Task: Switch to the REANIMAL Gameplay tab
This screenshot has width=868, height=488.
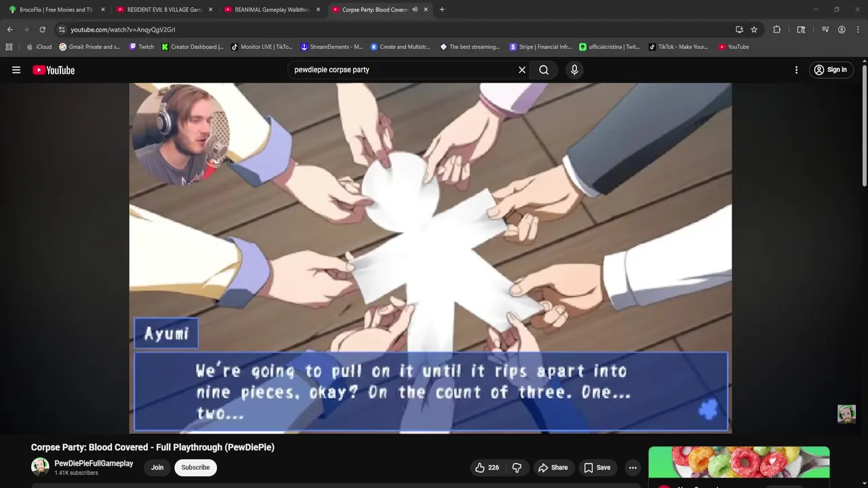Action: [271, 9]
